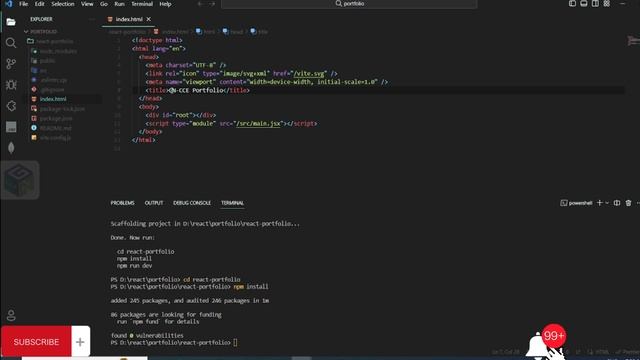Expand the public folder
This screenshot has height=360, width=640.
[x=47, y=61]
